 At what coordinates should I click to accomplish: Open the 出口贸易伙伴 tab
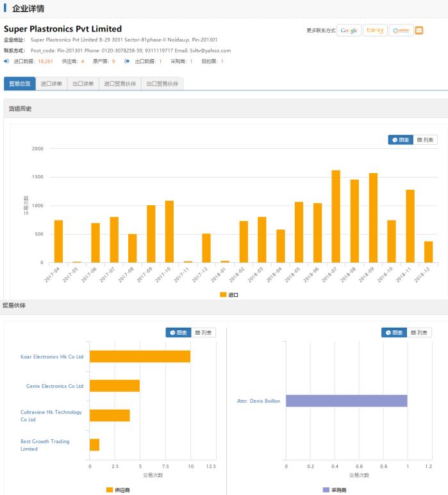(162, 83)
